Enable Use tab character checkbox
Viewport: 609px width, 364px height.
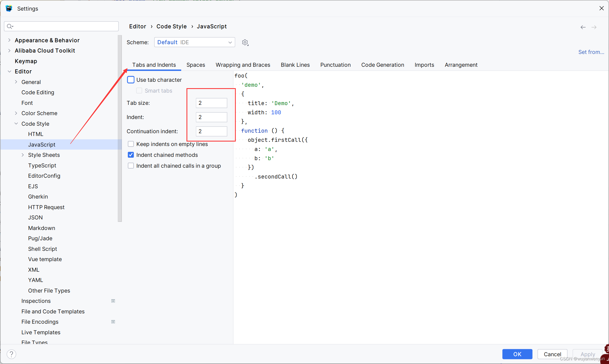131,80
